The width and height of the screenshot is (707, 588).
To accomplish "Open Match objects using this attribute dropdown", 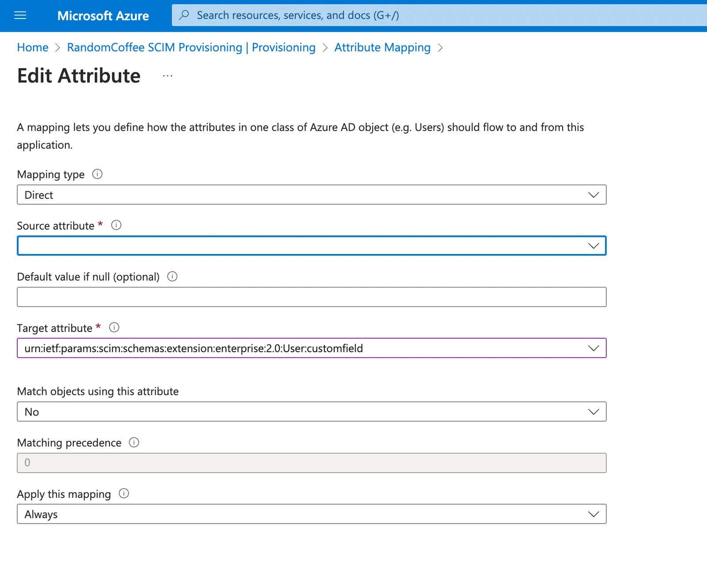I will tap(312, 412).
